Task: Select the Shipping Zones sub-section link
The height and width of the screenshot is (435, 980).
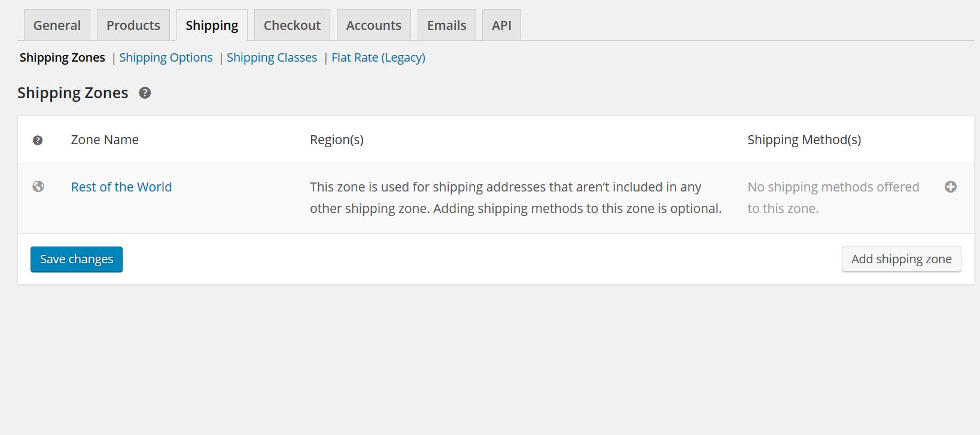Action: 62,57
